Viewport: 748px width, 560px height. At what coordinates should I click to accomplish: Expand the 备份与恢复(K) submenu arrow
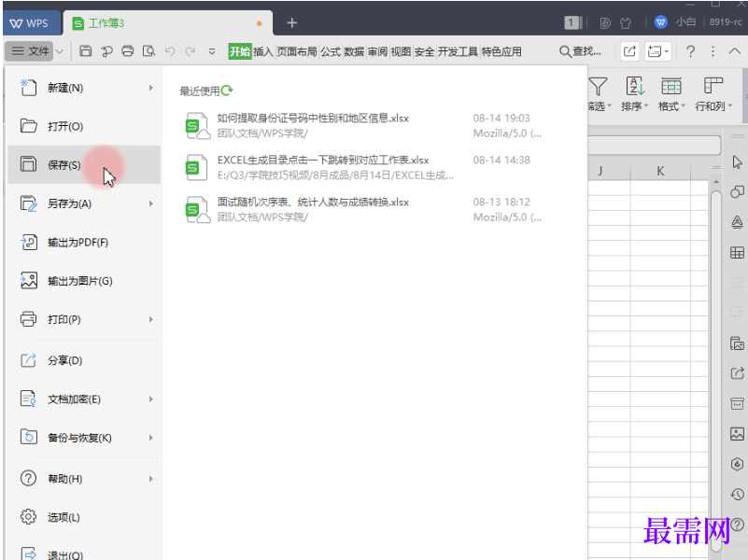click(x=150, y=438)
